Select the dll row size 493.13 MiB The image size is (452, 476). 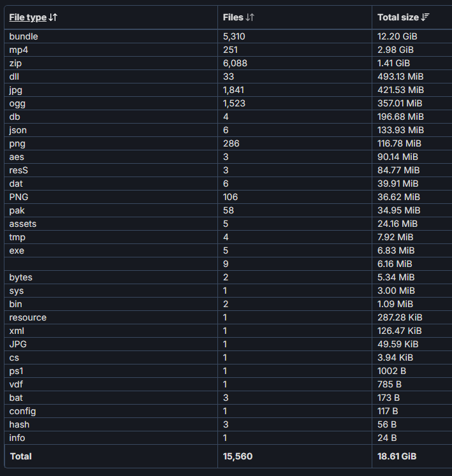point(400,76)
